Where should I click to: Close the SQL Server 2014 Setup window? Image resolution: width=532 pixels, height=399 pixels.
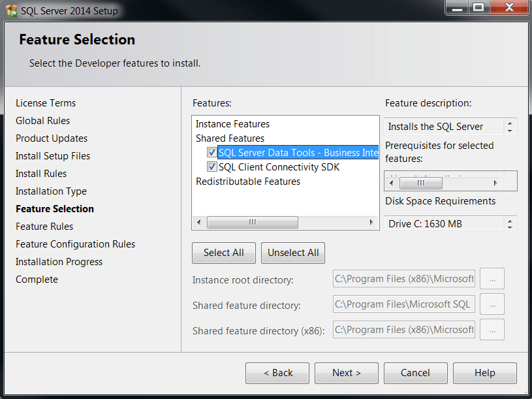point(509,7)
